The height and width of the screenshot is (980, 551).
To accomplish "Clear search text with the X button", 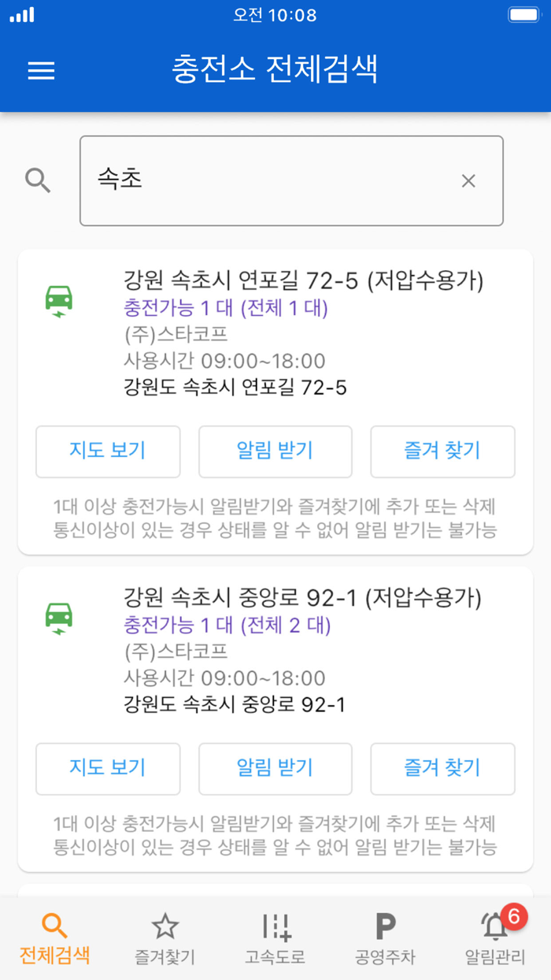I will click(469, 180).
